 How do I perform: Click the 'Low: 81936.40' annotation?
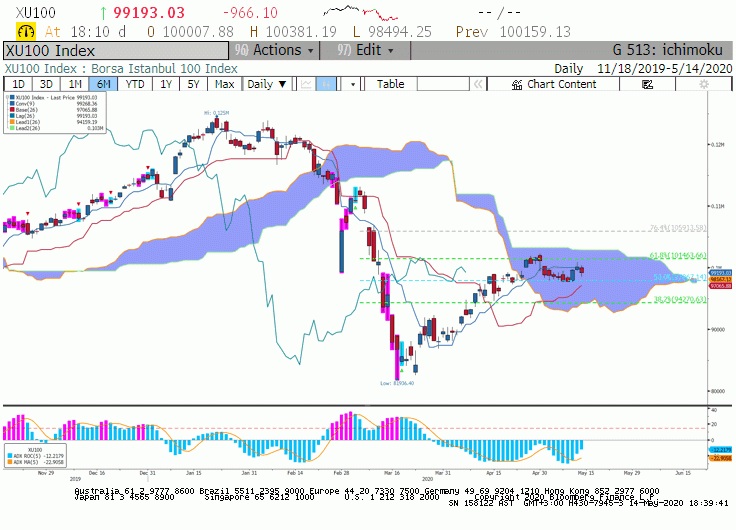(x=397, y=384)
